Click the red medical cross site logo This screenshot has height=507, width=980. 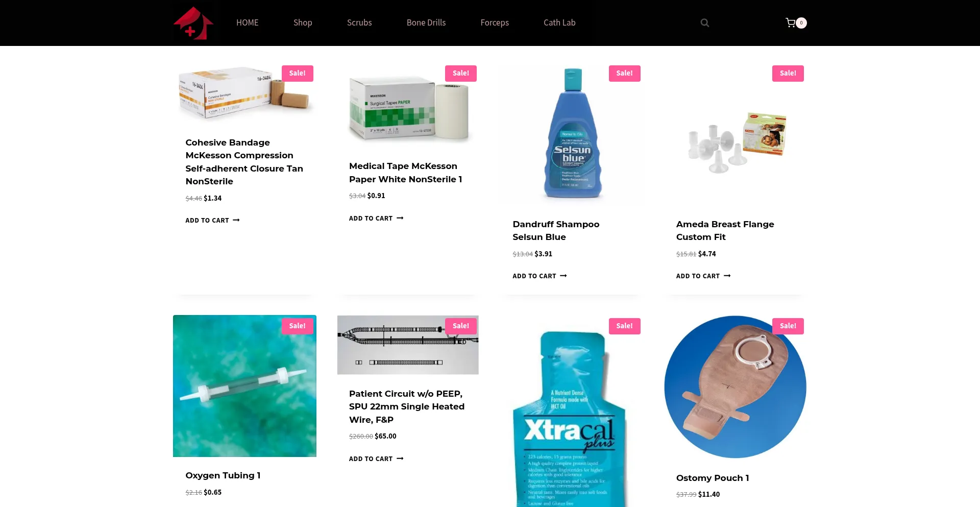[193, 23]
